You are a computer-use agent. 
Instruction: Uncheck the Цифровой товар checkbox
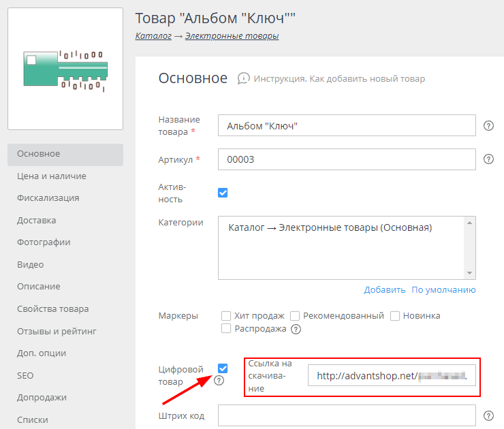click(x=223, y=368)
